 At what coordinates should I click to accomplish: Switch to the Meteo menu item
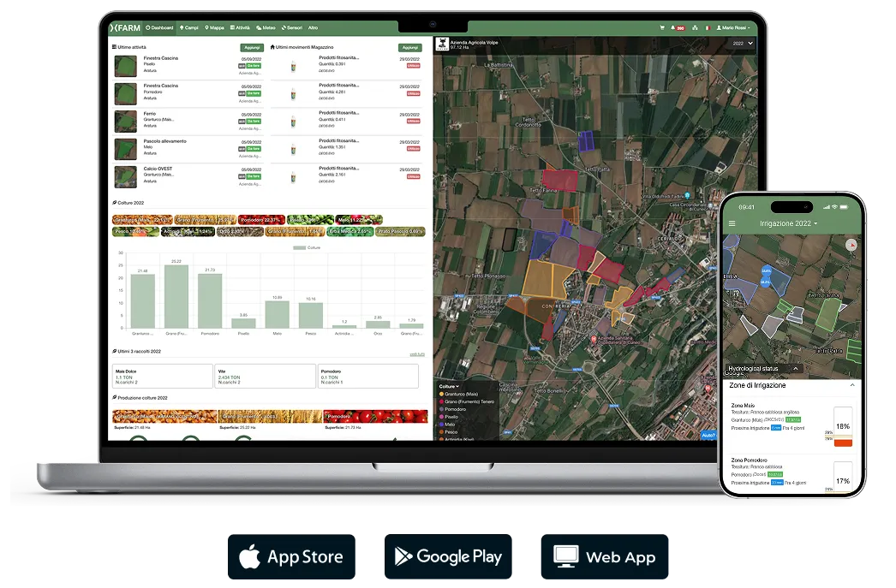pos(265,27)
